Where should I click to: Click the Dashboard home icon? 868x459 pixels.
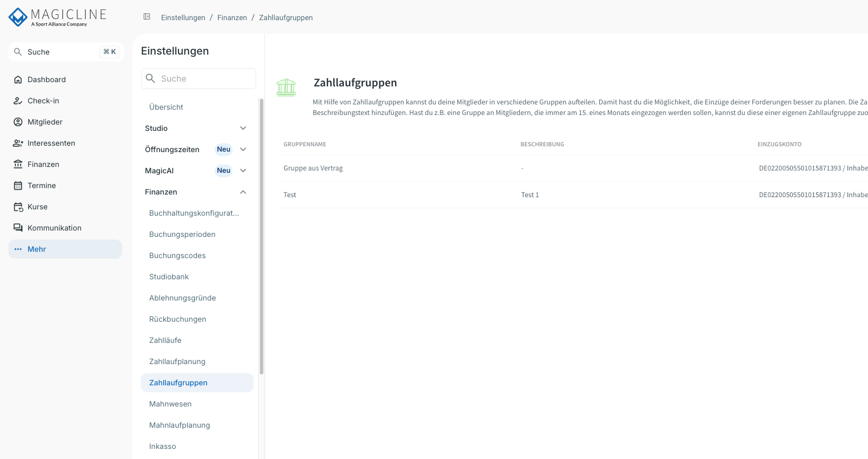[18, 80]
